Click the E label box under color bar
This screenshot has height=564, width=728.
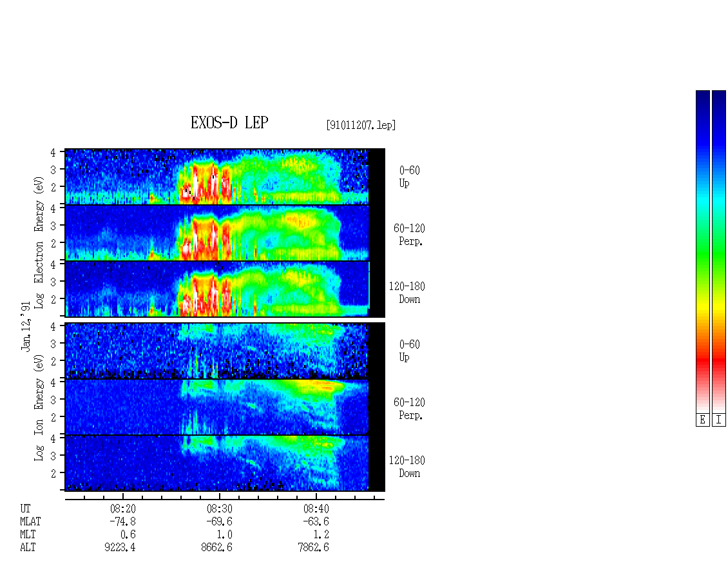coord(702,420)
